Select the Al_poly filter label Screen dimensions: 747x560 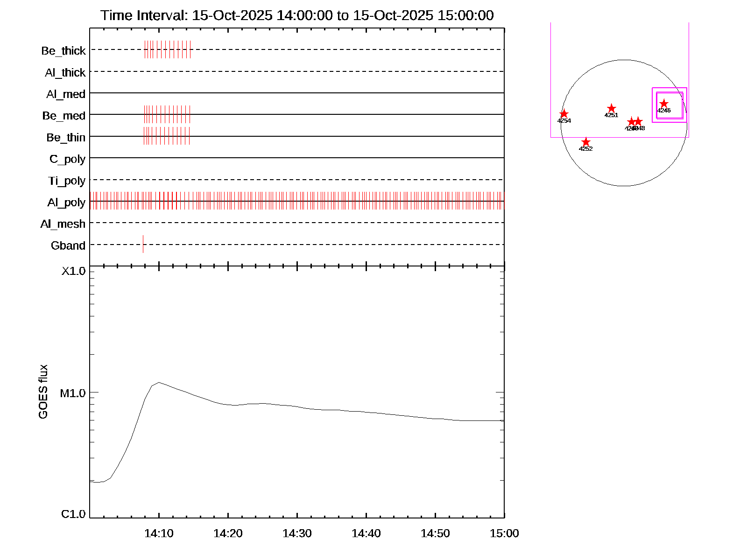tap(66, 203)
